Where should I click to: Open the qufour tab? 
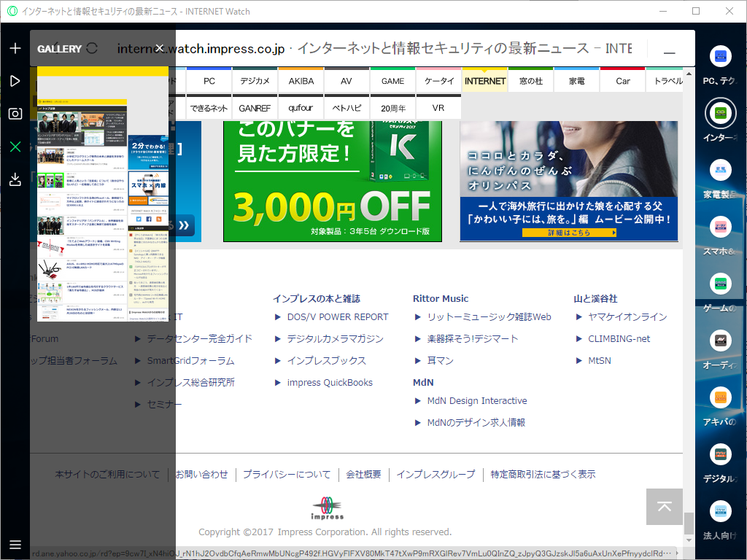click(301, 108)
